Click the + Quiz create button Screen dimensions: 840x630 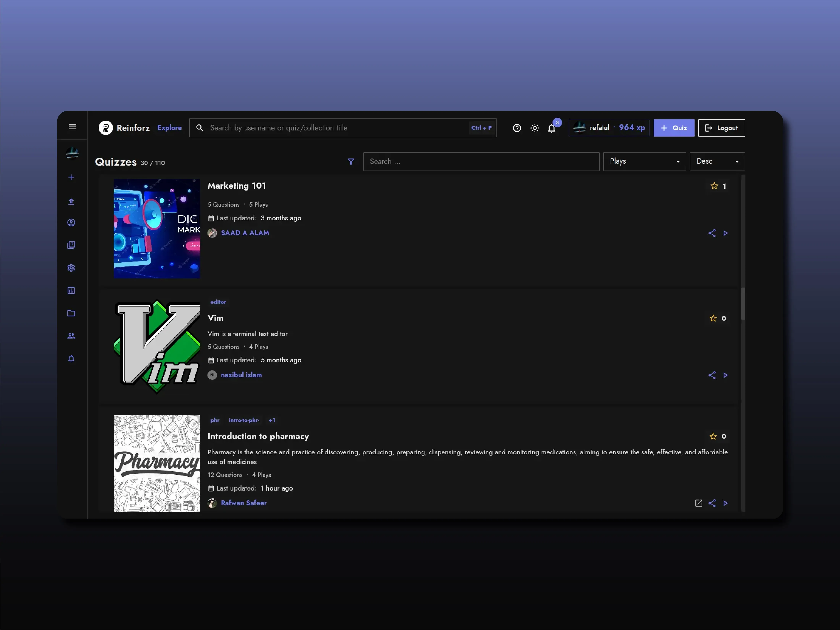[x=674, y=128]
